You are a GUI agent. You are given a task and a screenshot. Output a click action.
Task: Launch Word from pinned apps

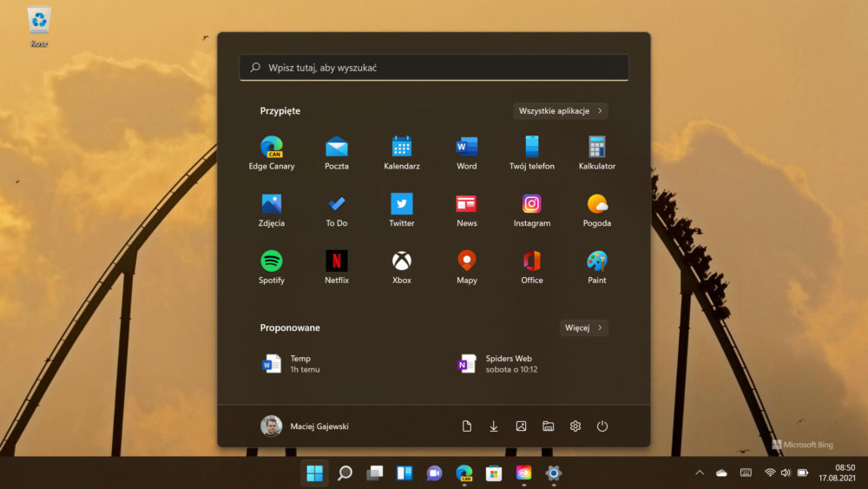[467, 153]
